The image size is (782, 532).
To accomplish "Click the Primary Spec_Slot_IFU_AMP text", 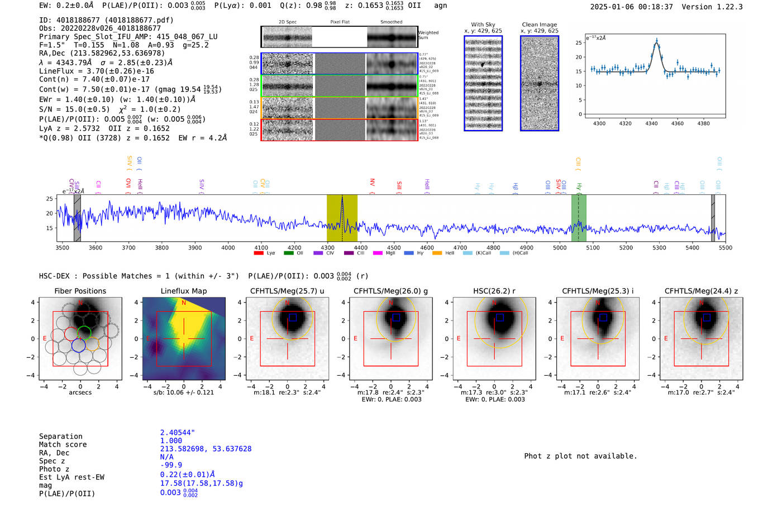I will (x=128, y=37).
